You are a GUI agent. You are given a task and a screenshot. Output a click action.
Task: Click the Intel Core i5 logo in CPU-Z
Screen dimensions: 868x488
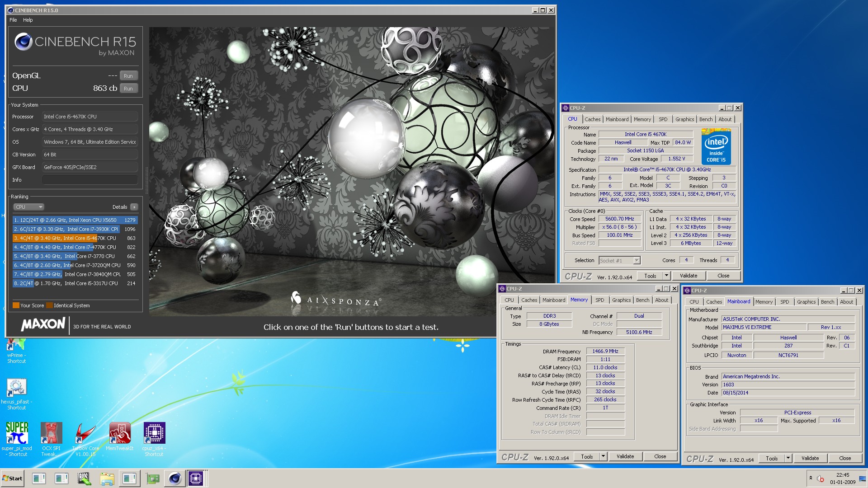point(716,146)
